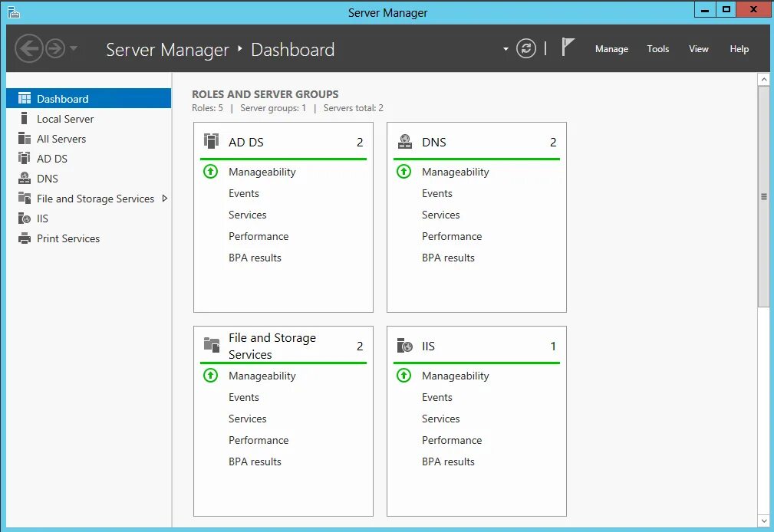774x532 pixels.
Task: Click the forward navigation arrow button
Action: click(54, 49)
